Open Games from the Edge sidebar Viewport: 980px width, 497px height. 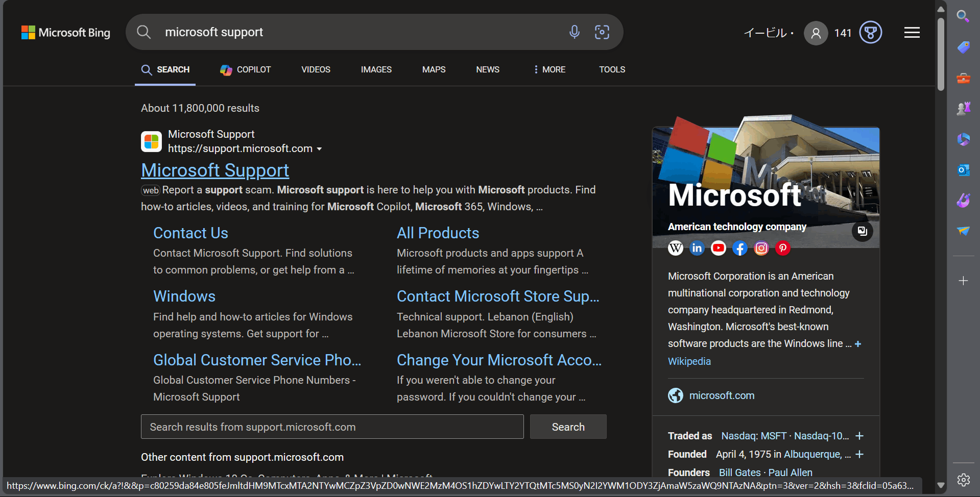pyautogui.click(x=964, y=108)
